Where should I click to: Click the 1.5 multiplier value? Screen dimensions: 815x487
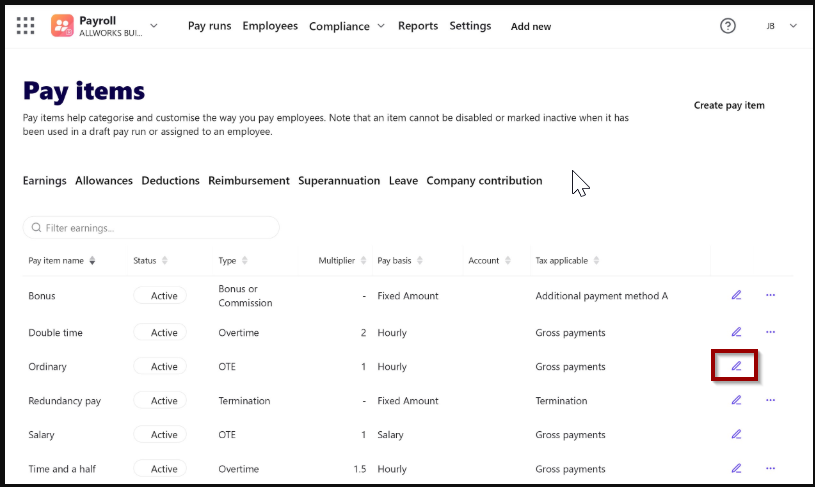pos(360,469)
